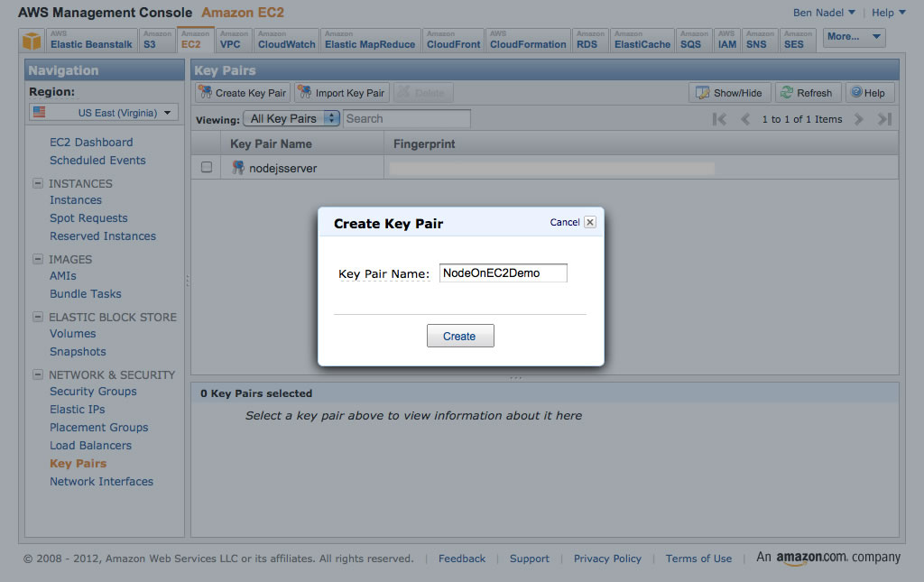Switch to the CloudFront tab

click(x=454, y=40)
